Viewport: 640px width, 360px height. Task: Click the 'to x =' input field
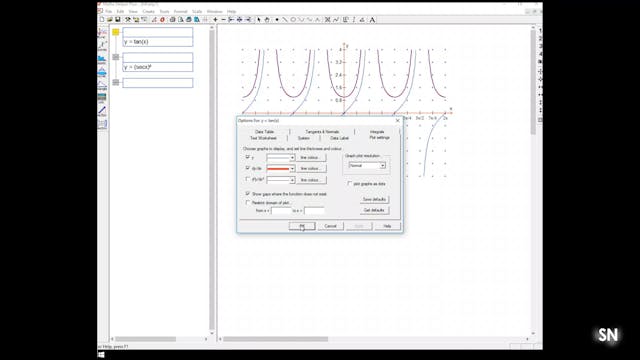click(314, 211)
